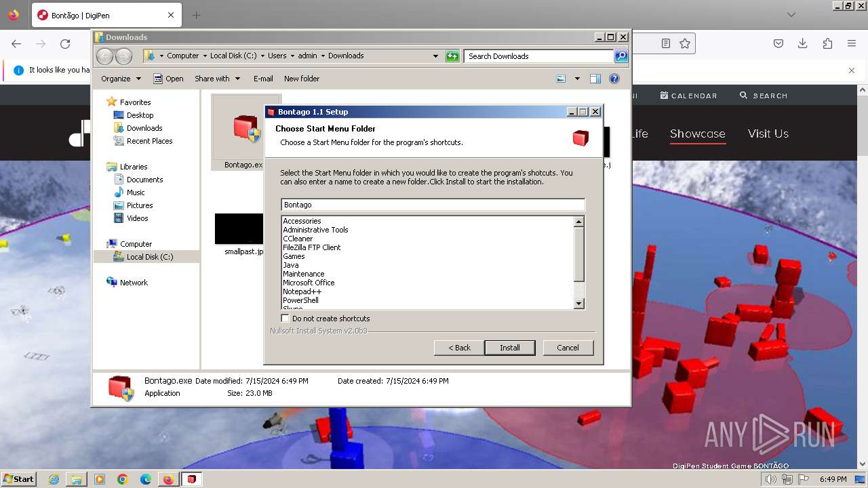
Task: Toggle the preview pane icon
Action: (595, 79)
